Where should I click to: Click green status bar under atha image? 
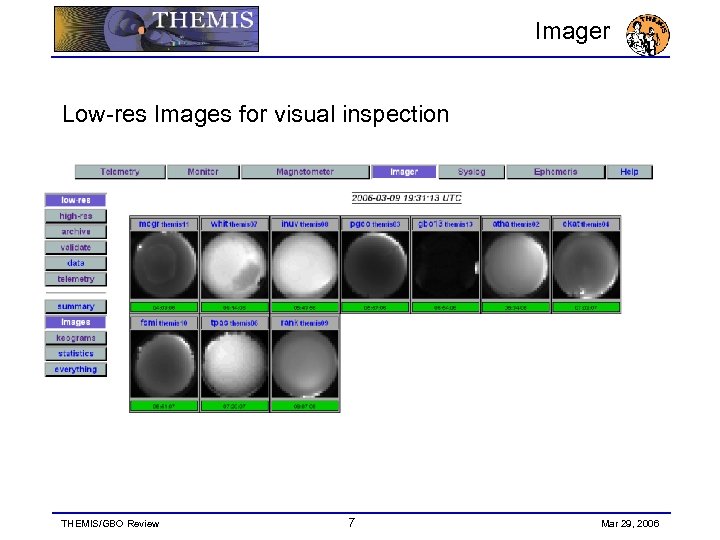tap(516, 307)
